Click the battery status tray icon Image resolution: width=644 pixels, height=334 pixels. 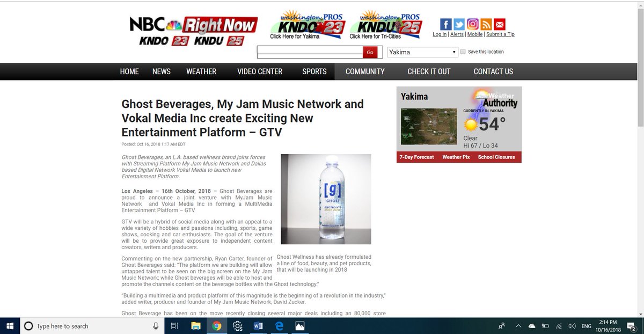pyautogui.click(x=545, y=326)
